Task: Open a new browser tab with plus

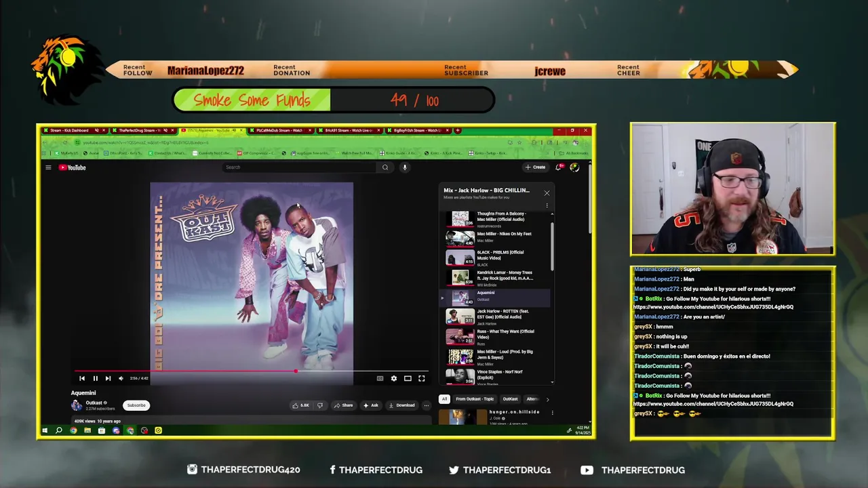Action: coord(458,130)
